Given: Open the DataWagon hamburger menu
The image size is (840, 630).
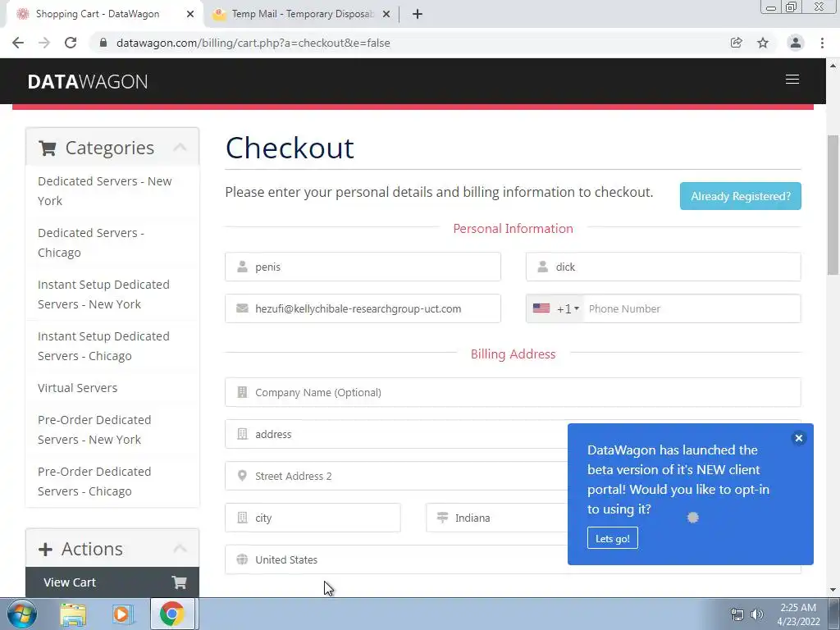Looking at the screenshot, I should pos(792,80).
